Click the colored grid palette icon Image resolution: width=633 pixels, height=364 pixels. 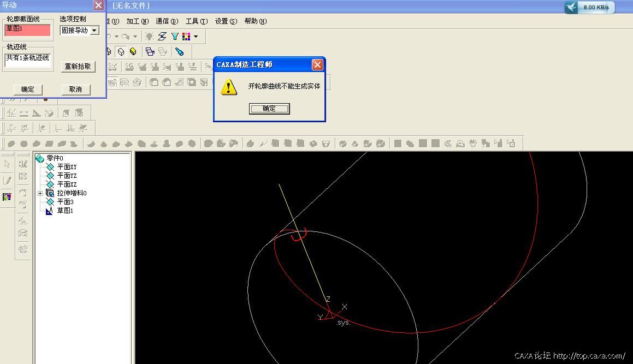[x=187, y=37]
